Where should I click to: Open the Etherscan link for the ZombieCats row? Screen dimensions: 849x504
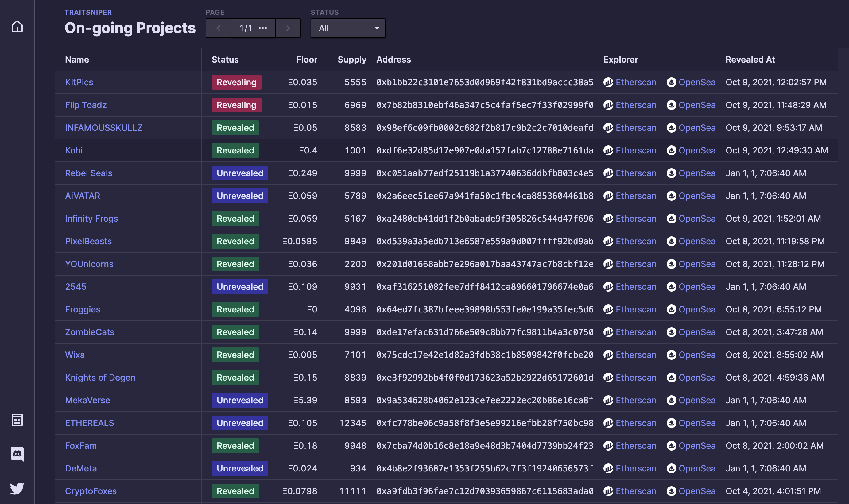636,332
